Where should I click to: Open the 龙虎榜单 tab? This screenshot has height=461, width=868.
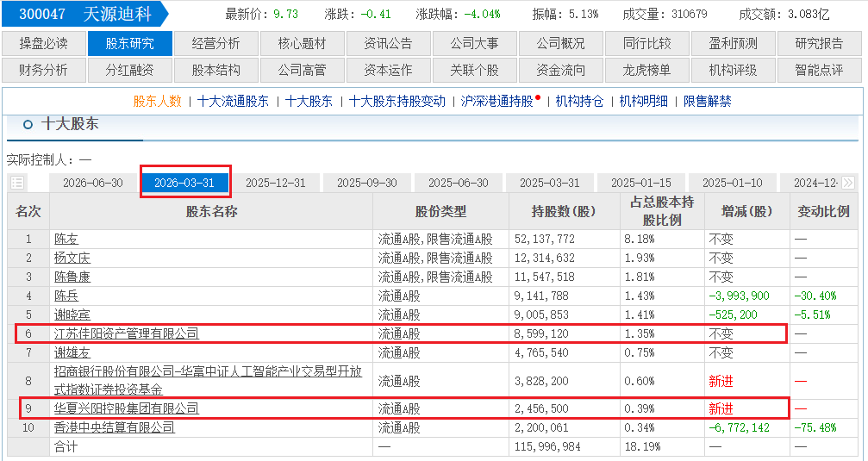[647, 71]
